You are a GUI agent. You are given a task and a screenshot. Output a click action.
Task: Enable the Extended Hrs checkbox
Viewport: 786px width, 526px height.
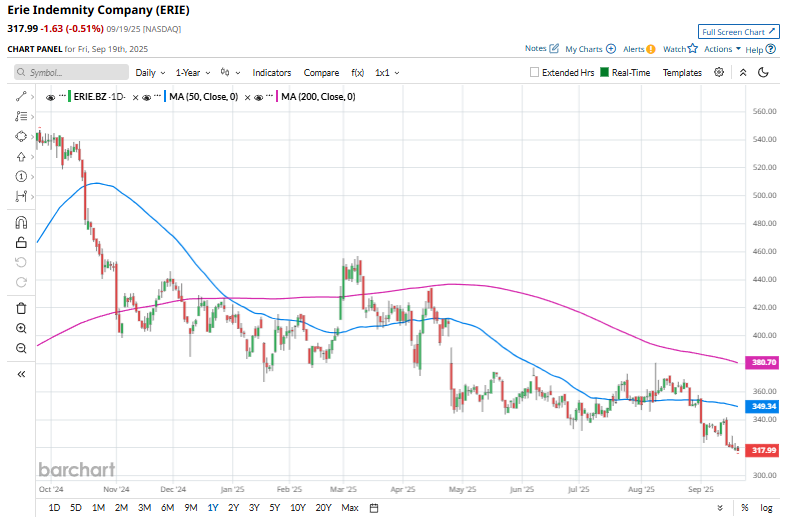[535, 73]
